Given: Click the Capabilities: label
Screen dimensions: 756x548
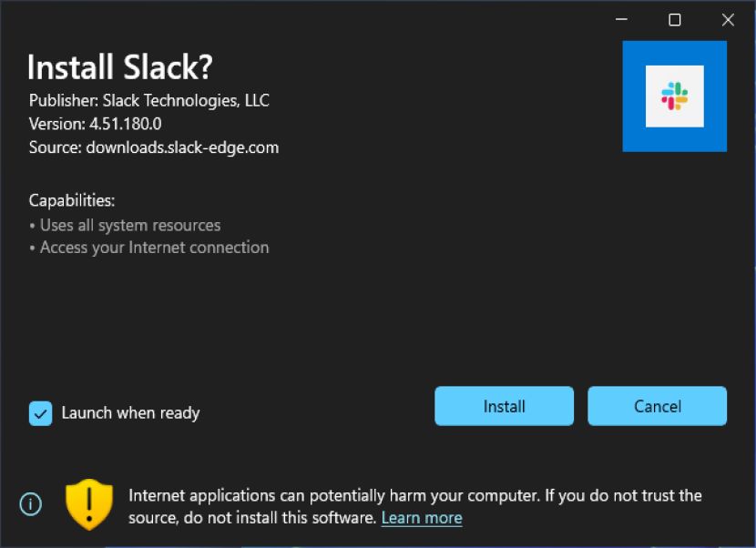Looking at the screenshot, I should 72,200.
